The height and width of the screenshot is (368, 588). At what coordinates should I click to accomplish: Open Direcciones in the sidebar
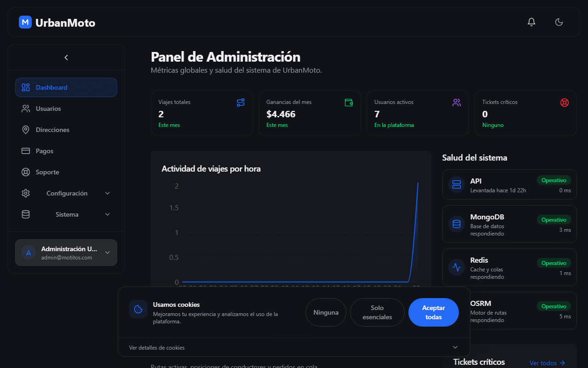pyautogui.click(x=66, y=130)
